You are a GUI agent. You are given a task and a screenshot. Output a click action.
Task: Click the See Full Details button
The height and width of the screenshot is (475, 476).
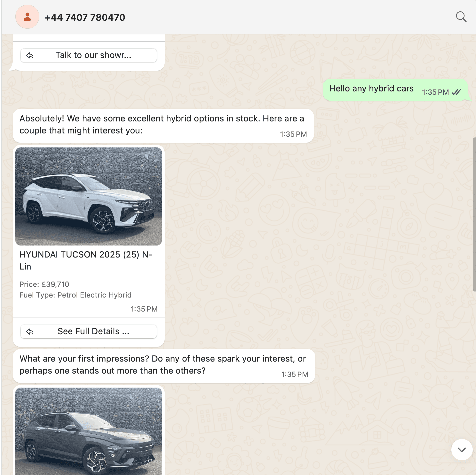pos(88,332)
